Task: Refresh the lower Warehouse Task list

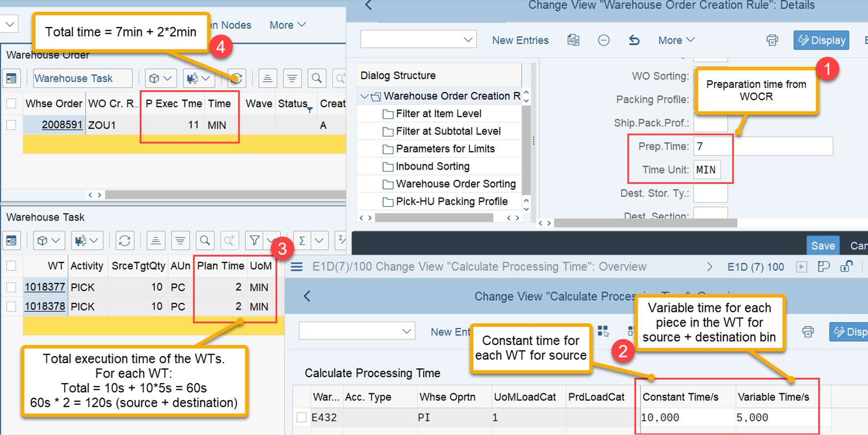Action: [124, 241]
